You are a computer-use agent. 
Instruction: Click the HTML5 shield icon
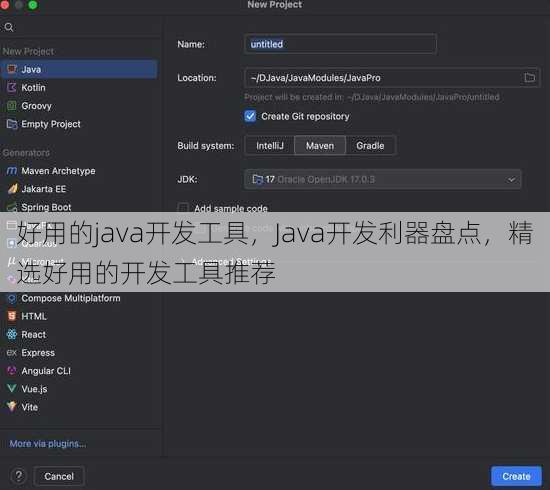[x=12, y=316]
